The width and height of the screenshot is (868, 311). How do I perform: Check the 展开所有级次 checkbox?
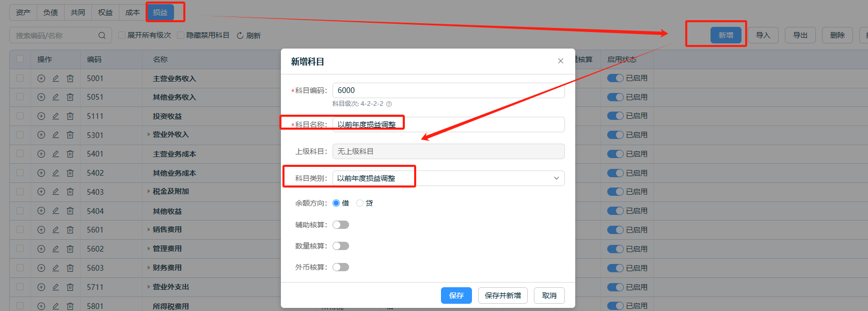(x=122, y=35)
